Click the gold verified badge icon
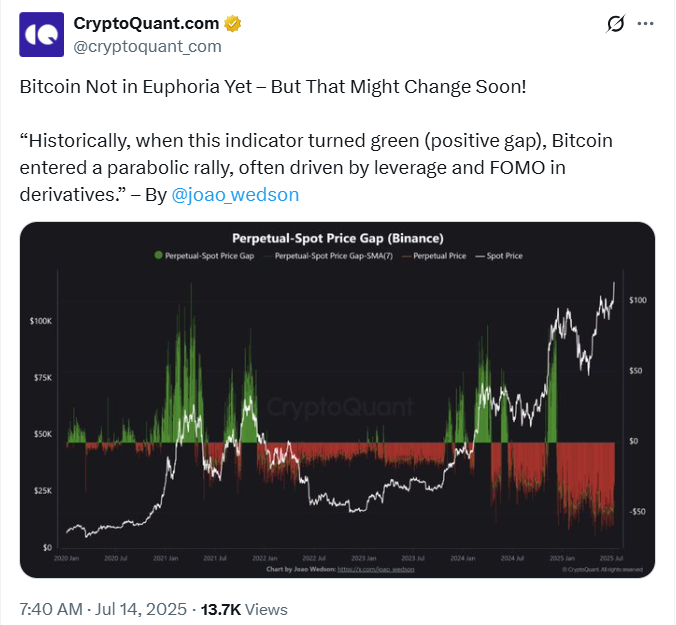 [x=232, y=24]
